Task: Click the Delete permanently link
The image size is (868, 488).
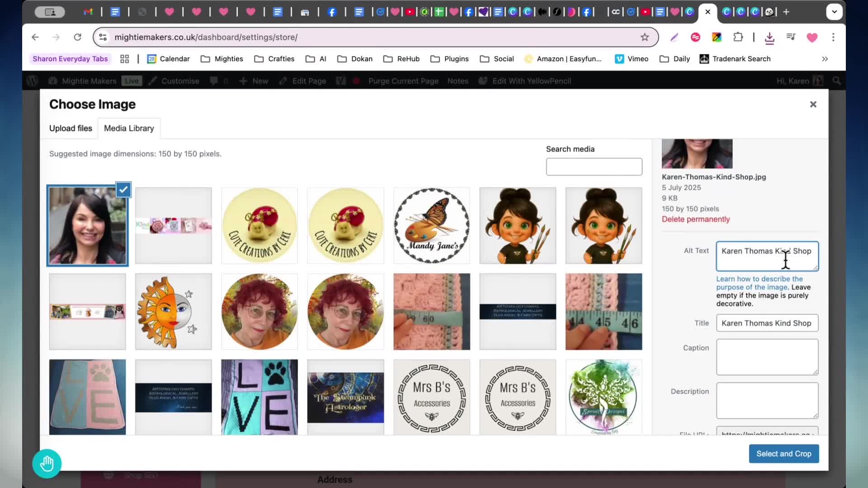Action: pos(696,219)
